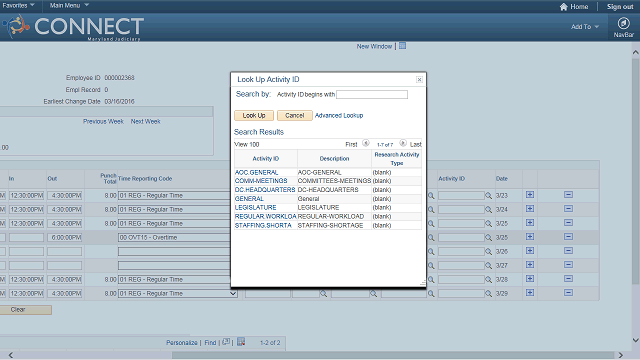The height and width of the screenshot is (360, 640).
Task: Look up Activity ID for 3/28 row
Action: 488,280
